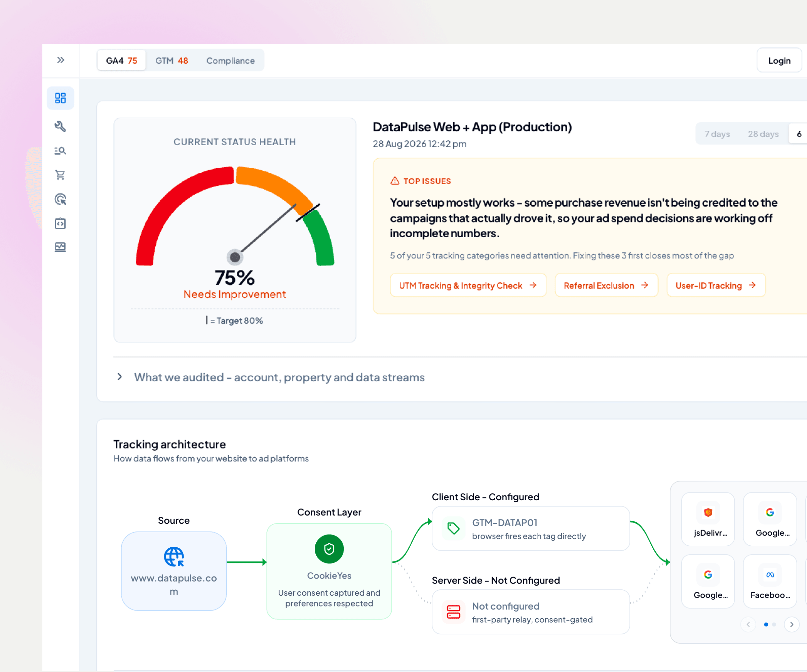The height and width of the screenshot is (672, 807).
Task: Select the 7 days range option
Action: pyautogui.click(x=717, y=134)
